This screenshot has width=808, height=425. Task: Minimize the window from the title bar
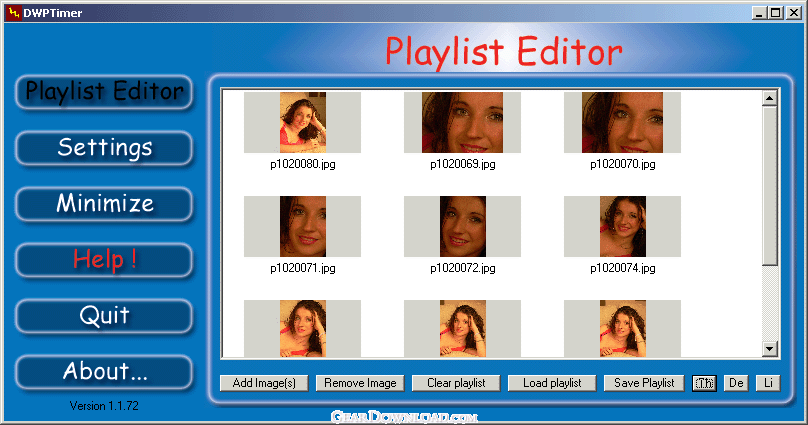pyautogui.click(x=759, y=12)
